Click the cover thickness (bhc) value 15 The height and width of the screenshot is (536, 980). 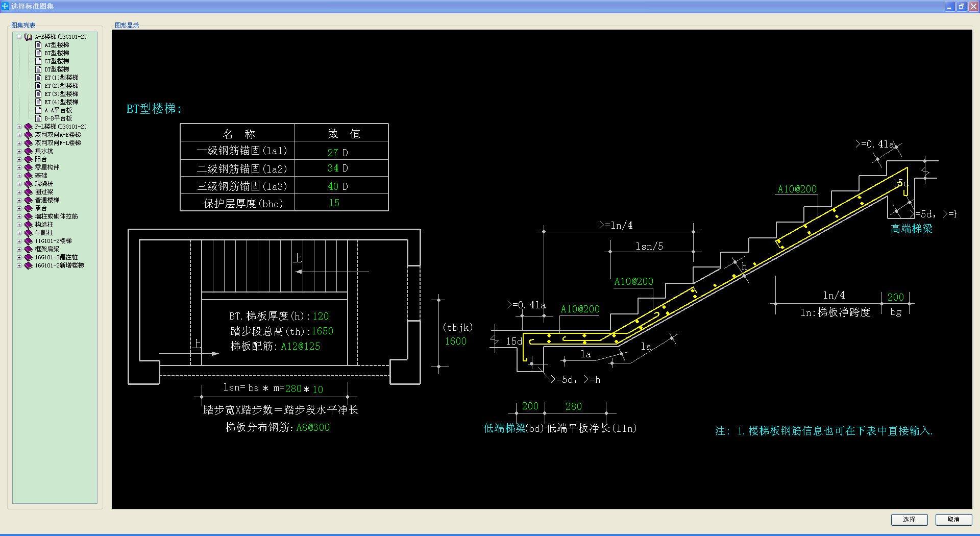pyautogui.click(x=334, y=203)
